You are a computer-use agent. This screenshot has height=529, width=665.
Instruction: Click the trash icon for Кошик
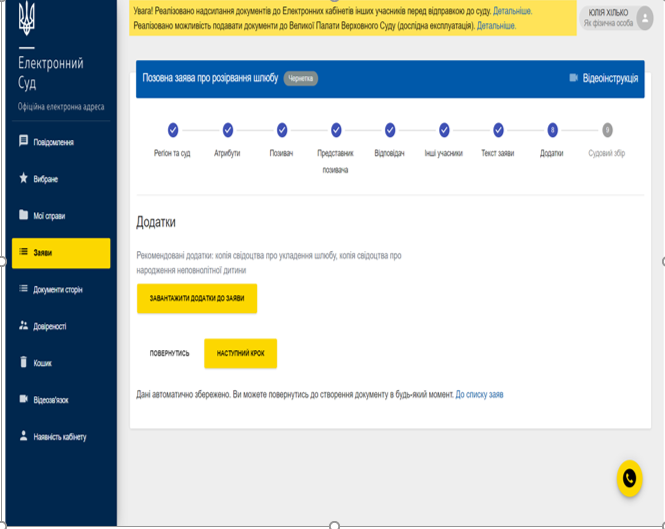click(x=24, y=363)
